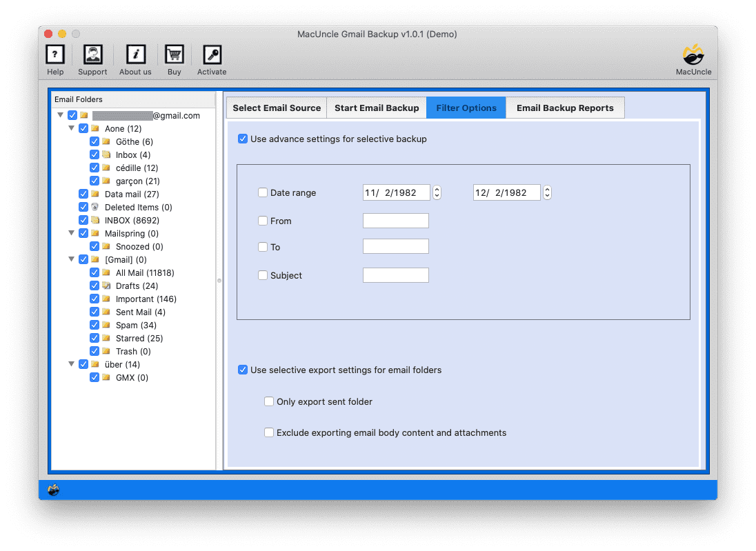The image size is (756, 551).
Task: Uncheck Use advance settings for selective backup
Action: tap(243, 139)
